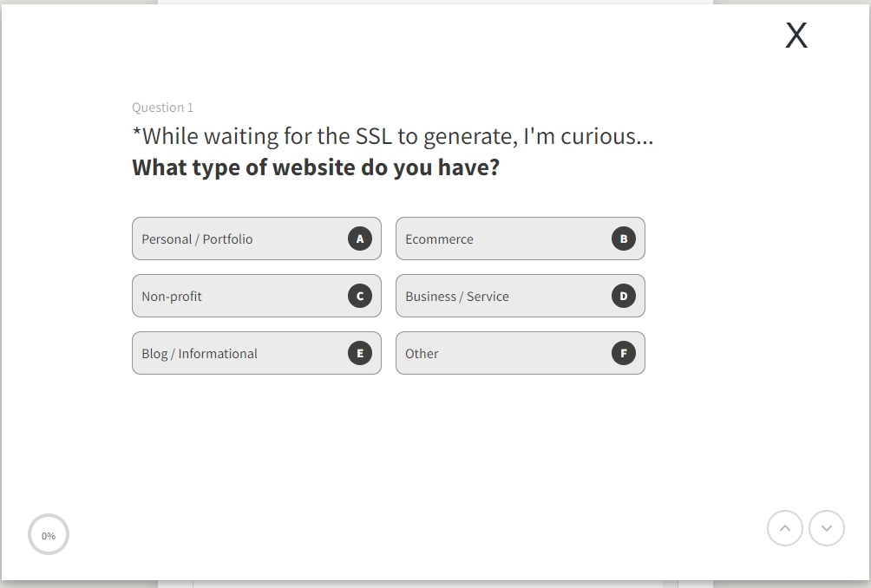Pick the Non-profit answer
Viewport: 871px width, 588px height.
(x=257, y=296)
